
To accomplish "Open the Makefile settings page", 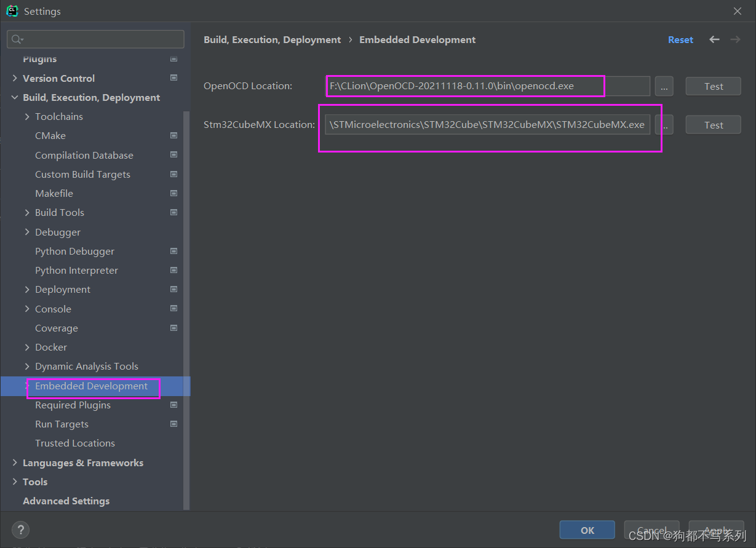I will click(54, 193).
